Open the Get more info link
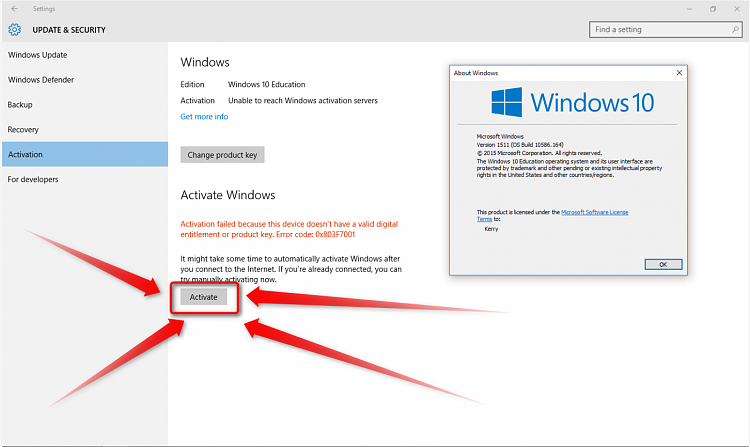 tap(204, 117)
